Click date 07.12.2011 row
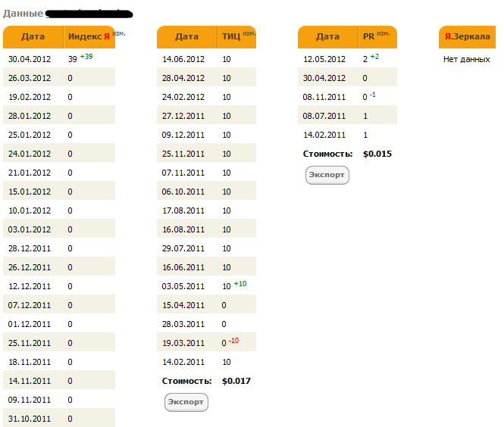Image resolution: width=504 pixels, height=427 pixels. pyautogui.click(x=59, y=306)
